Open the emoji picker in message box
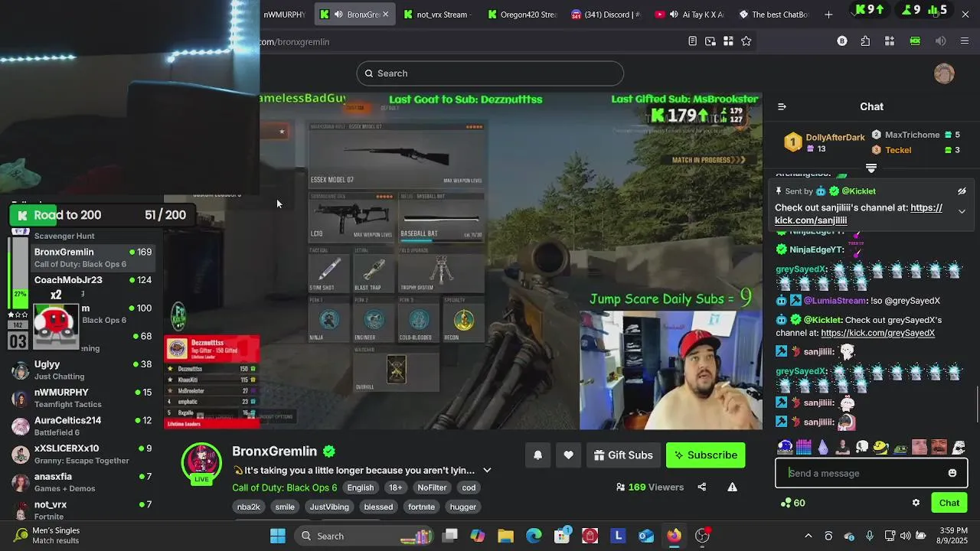This screenshot has height=551, width=980. coord(952,473)
